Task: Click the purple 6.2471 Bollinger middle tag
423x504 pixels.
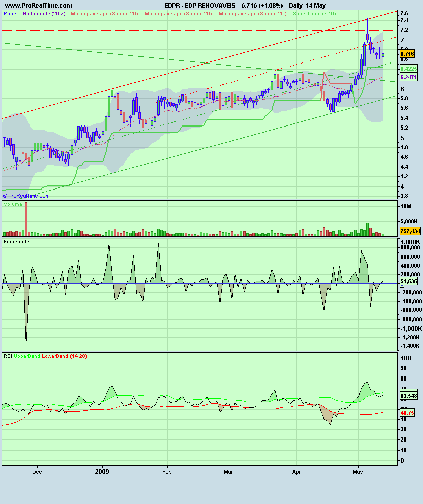Action: coord(408,77)
